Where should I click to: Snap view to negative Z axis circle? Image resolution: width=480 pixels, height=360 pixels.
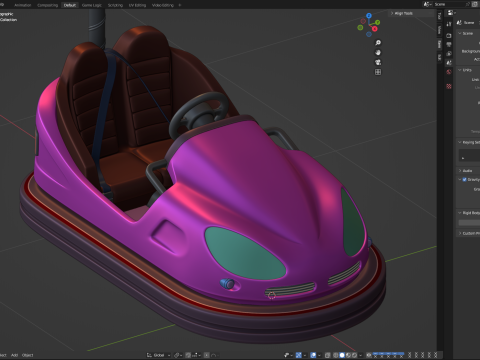(369, 34)
